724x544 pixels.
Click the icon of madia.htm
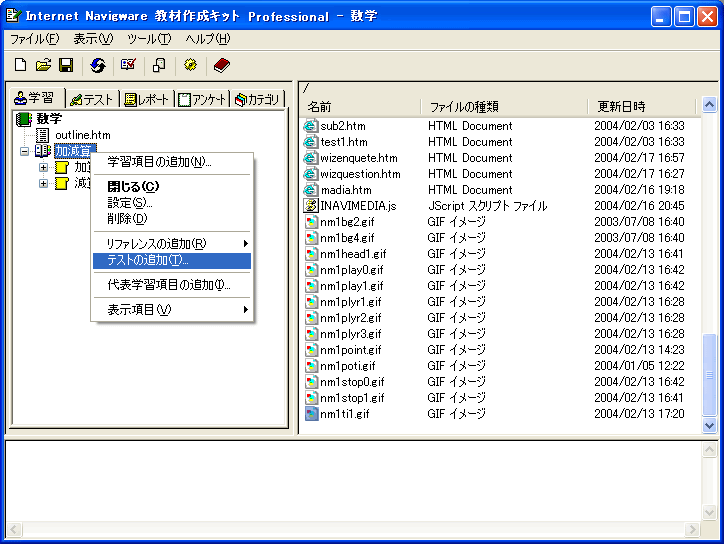coord(311,190)
